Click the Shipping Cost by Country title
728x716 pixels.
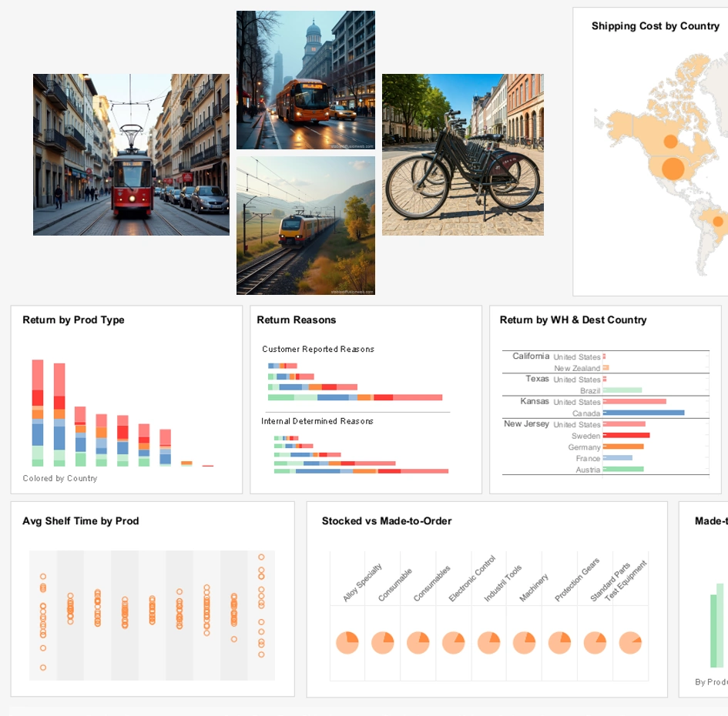tap(654, 25)
